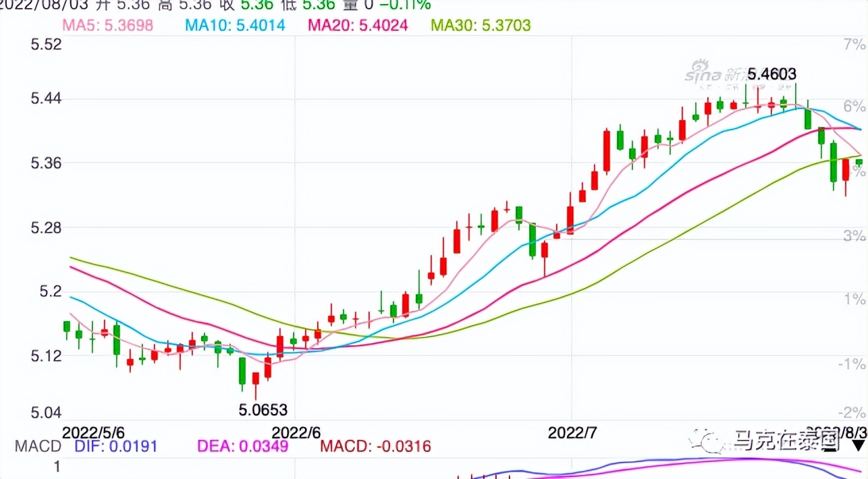The width and height of the screenshot is (868, 479).
Task: Select the DEA: 0.0349 indicator value
Action: 242,446
